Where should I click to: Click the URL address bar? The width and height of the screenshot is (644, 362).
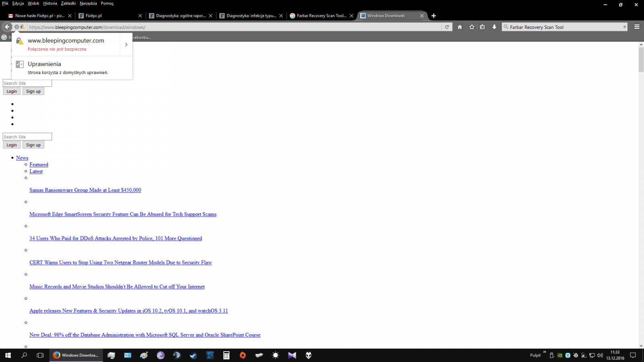233,27
